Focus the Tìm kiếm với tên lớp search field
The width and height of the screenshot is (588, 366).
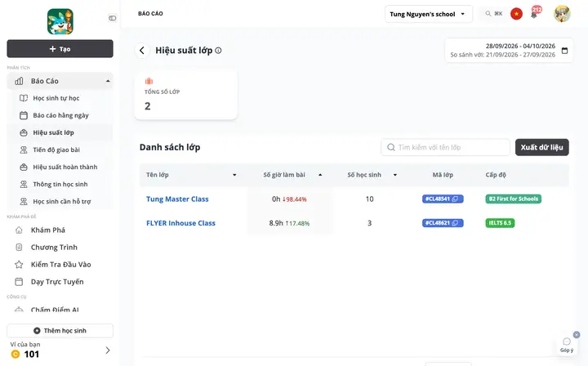click(x=445, y=147)
